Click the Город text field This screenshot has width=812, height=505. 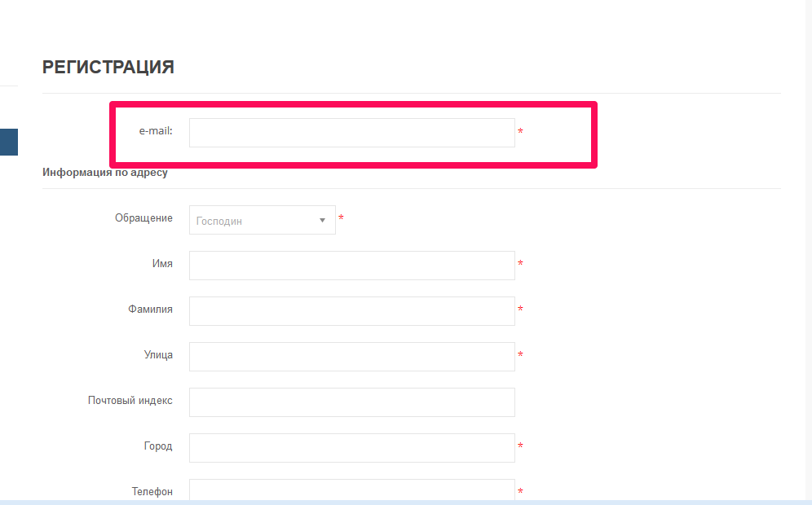352,447
